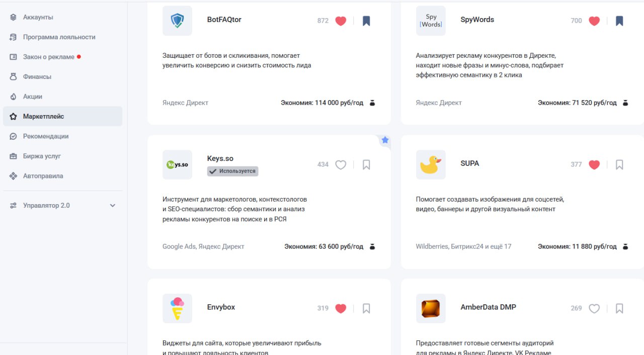
Task: Click the BotFAQtor shield logo icon
Action: (177, 21)
